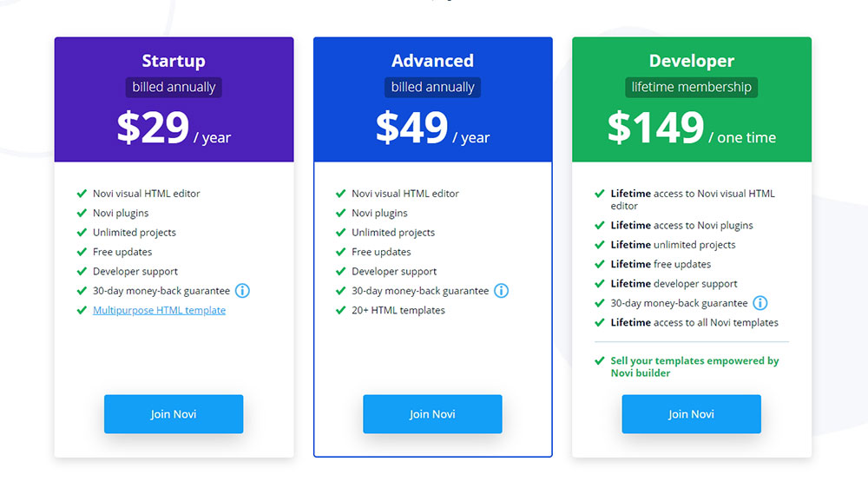This screenshot has height=488, width=868.
Task: Click checkmark next to 'Lifetime free updates'
Action: 600,264
